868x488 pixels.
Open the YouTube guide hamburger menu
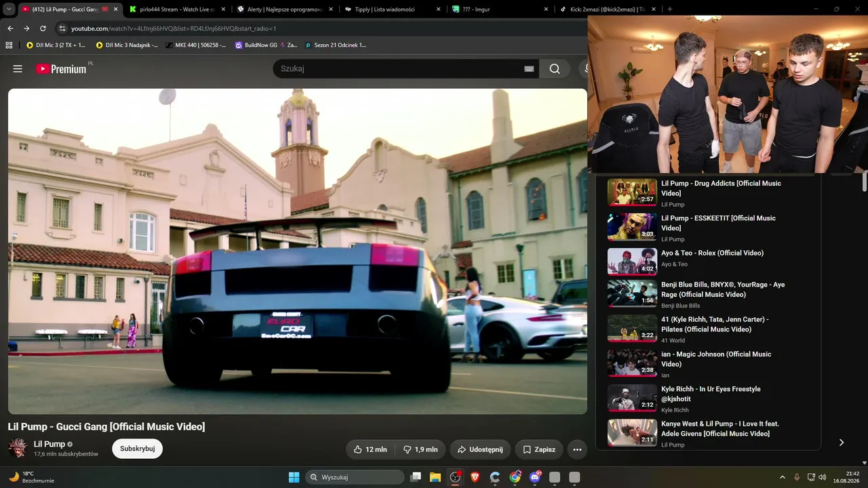coord(18,68)
